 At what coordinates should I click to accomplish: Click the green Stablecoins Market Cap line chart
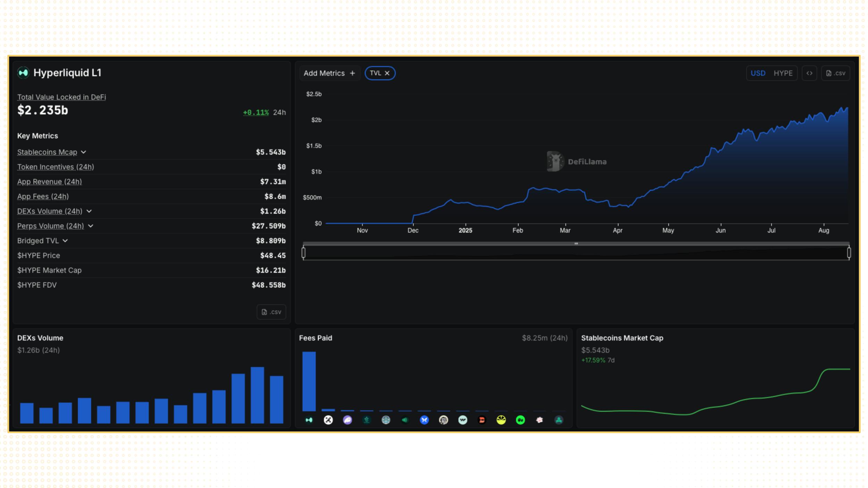[716, 392]
